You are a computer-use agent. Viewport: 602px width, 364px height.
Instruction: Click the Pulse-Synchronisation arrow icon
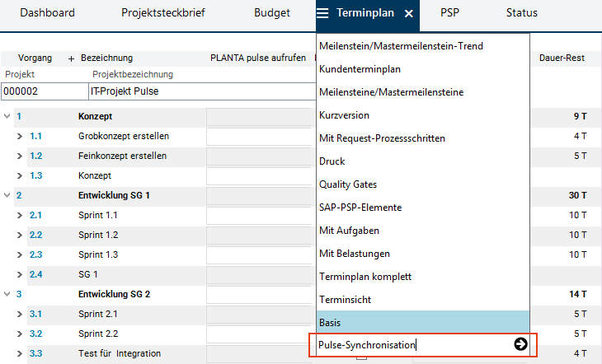[520, 344]
